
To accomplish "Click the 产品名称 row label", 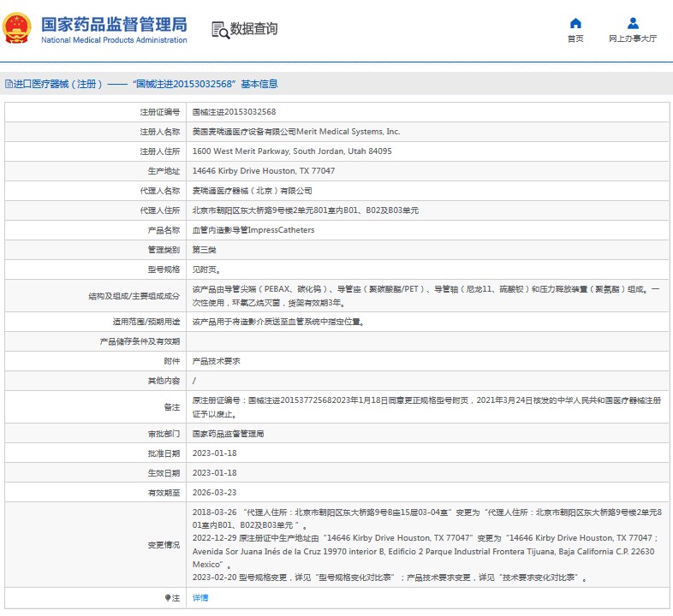I will tap(164, 230).
